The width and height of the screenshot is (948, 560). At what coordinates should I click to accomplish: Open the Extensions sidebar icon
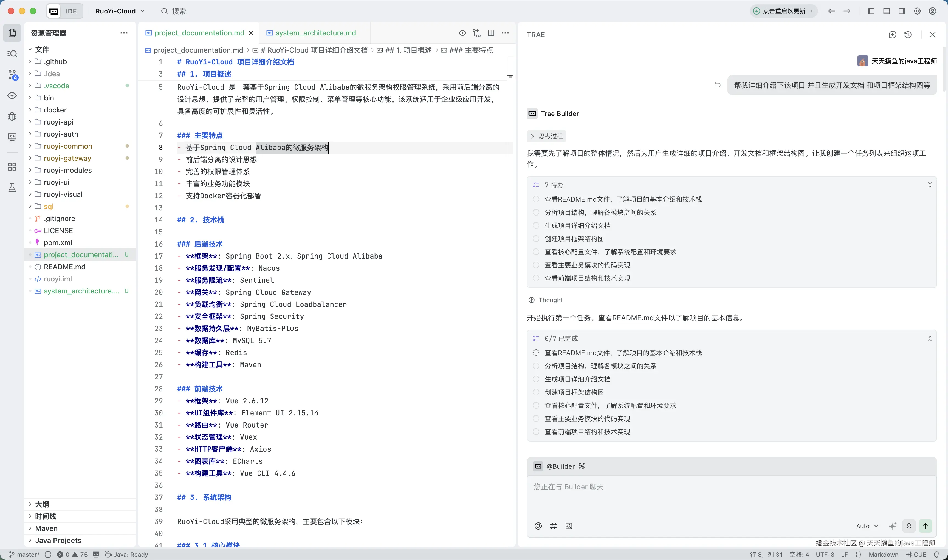click(12, 166)
